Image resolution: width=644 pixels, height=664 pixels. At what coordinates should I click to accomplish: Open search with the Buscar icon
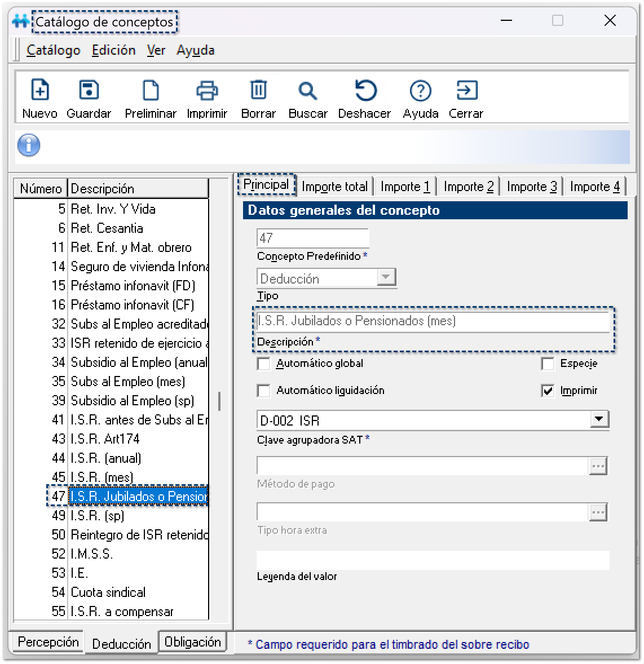point(308,91)
